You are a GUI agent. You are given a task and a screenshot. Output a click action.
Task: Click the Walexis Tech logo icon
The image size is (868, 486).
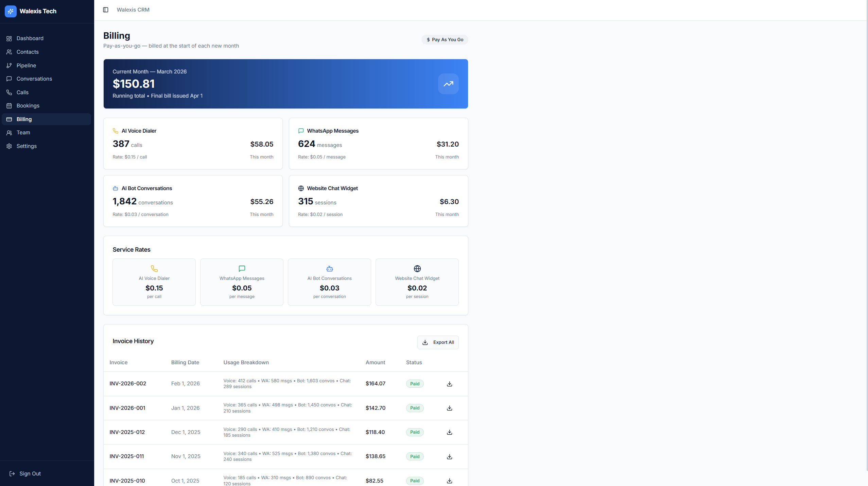[11, 11]
